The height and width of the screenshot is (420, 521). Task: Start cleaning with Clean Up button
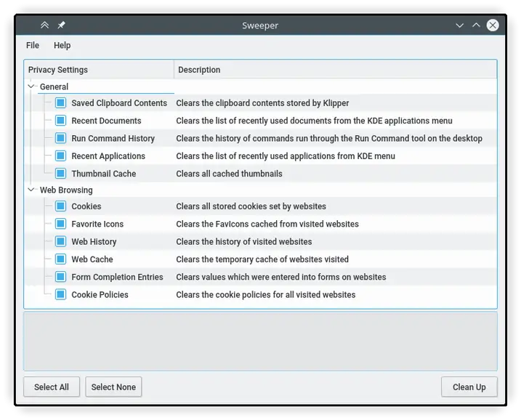click(469, 387)
